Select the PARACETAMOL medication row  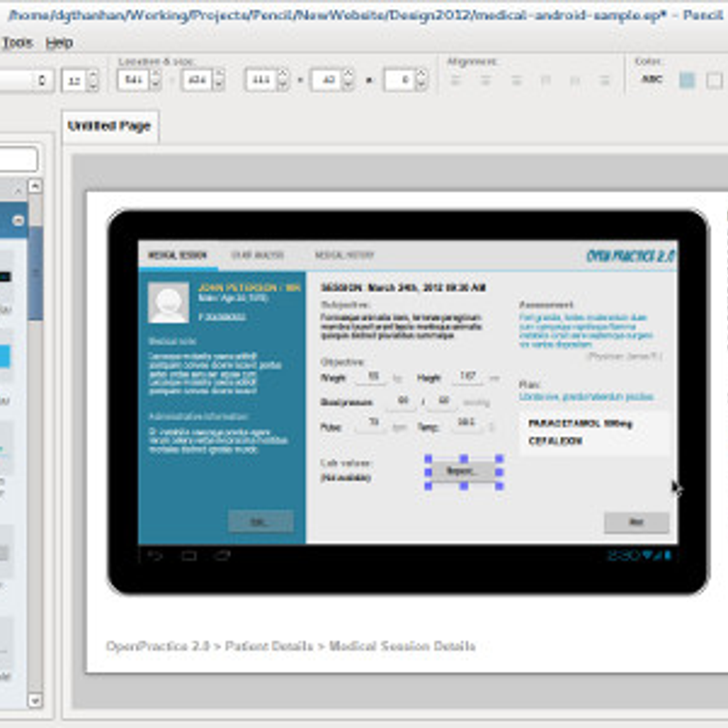pyautogui.click(x=580, y=424)
